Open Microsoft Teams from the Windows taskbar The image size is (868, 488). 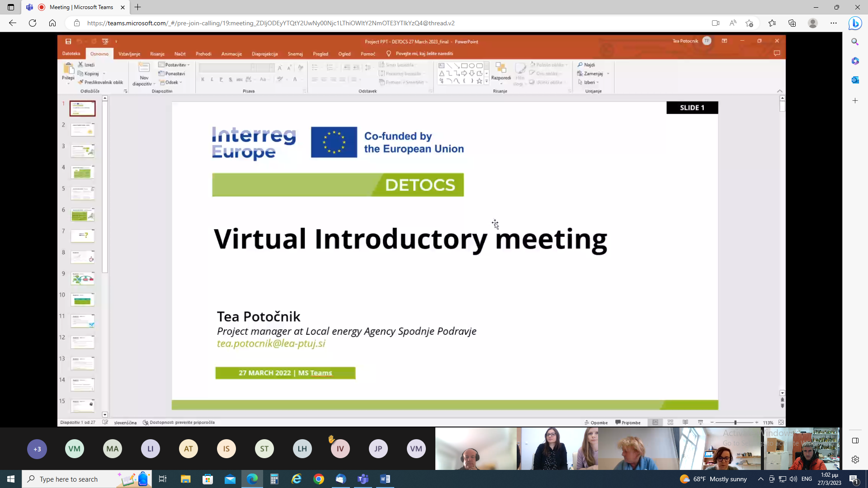pos(363,479)
